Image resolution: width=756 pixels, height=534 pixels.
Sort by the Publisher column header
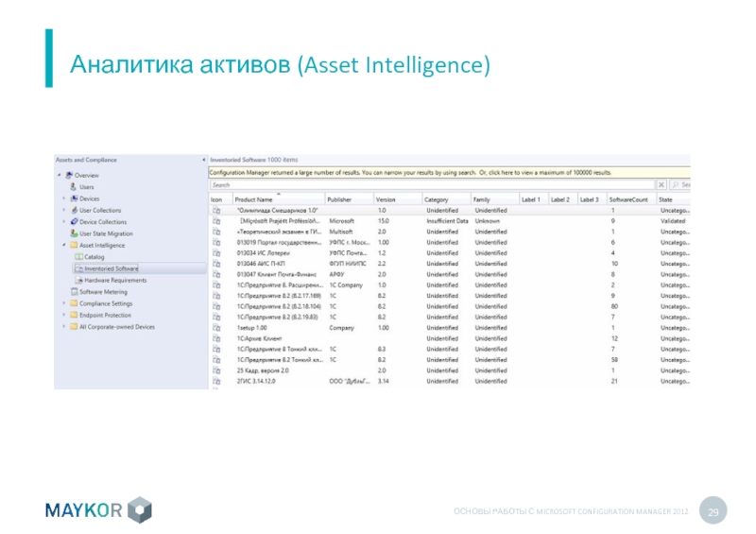click(349, 199)
